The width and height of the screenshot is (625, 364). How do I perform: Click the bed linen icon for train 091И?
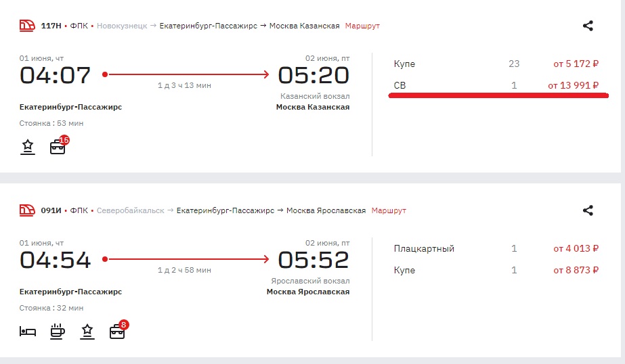(28, 332)
